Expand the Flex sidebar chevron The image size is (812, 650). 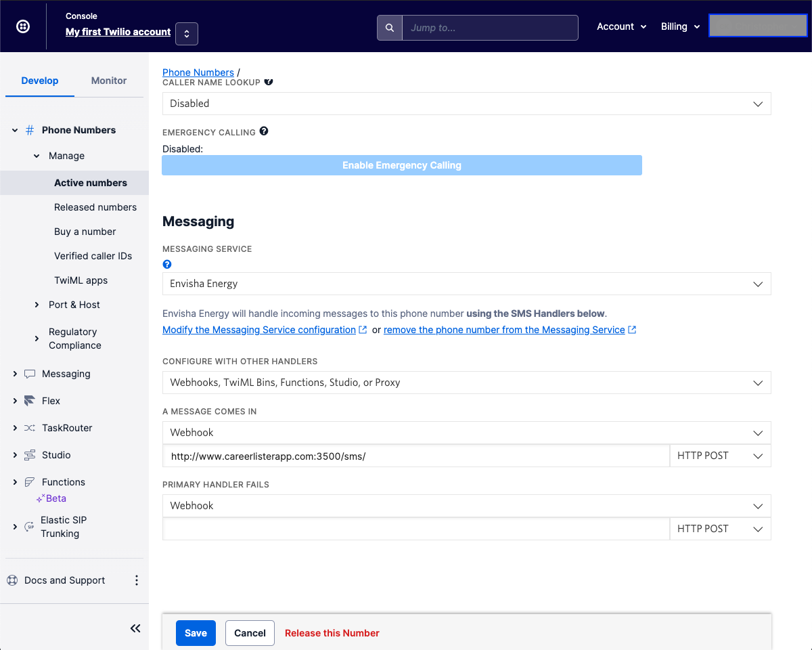[x=15, y=401]
